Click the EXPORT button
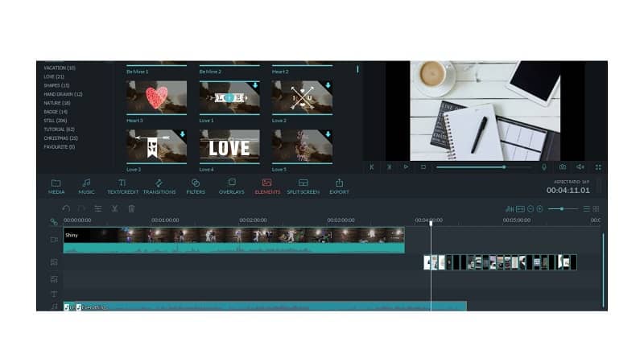Viewport: 644px width, 362px height. tap(339, 187)
